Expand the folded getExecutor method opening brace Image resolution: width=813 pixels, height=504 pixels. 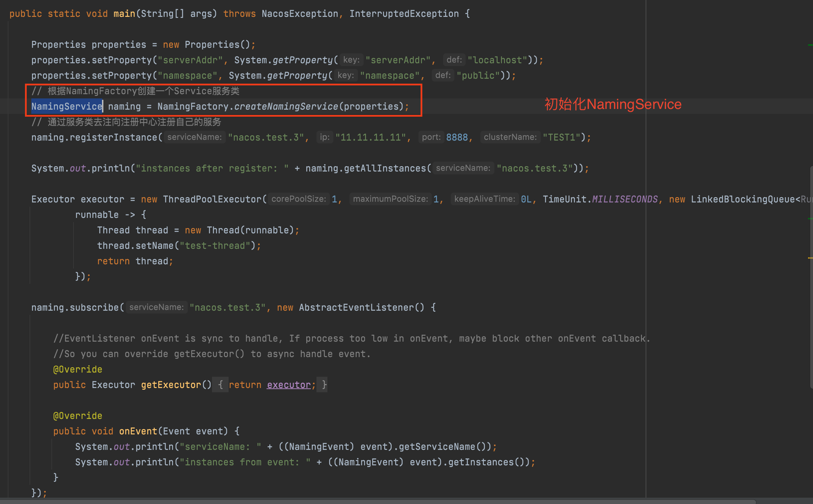pos(220,385)
